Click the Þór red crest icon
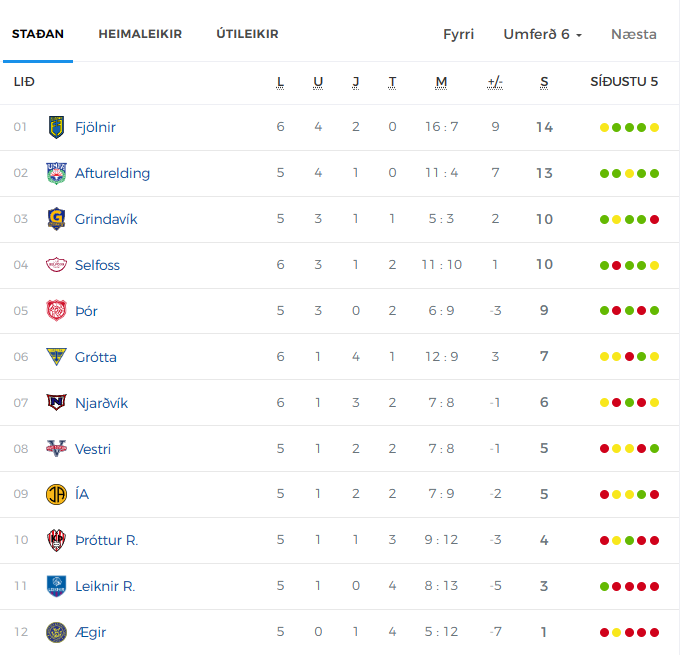Viewport: 680px width, 655px height. (56, 311)
